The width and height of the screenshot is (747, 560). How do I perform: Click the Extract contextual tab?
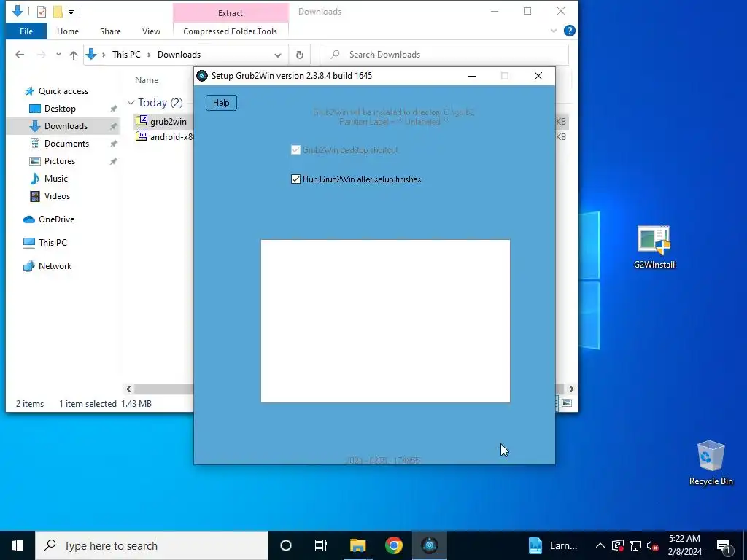pos(231,13)
